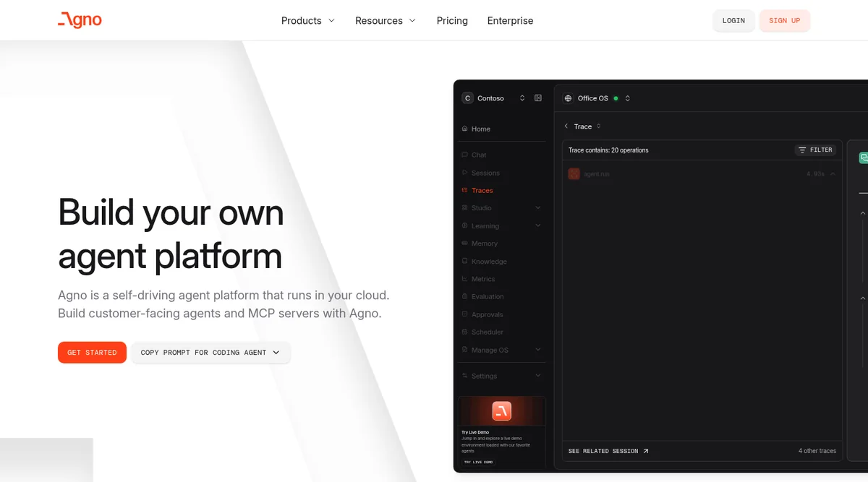Screen dimensions: 868x482
Task: Click the Metrics chart icon in sidebar
Action: [464, 279]
